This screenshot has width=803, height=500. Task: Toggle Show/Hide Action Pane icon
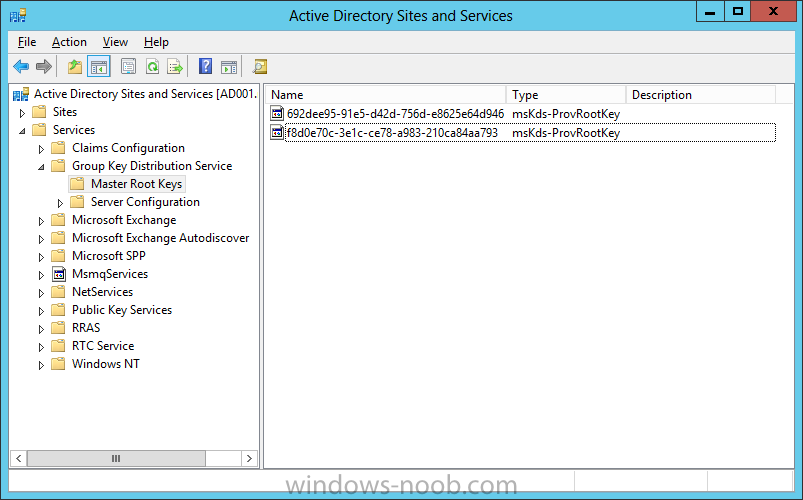[229, 66]
